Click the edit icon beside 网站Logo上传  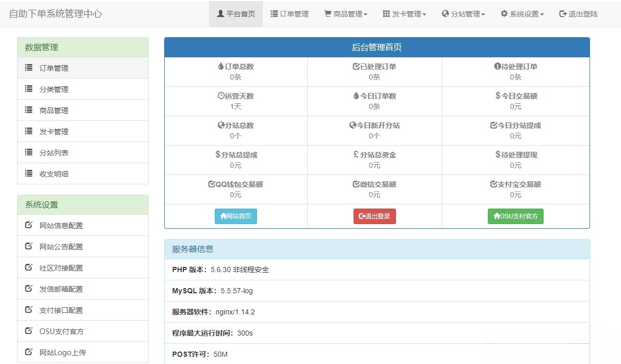click(x=29, y=352)
